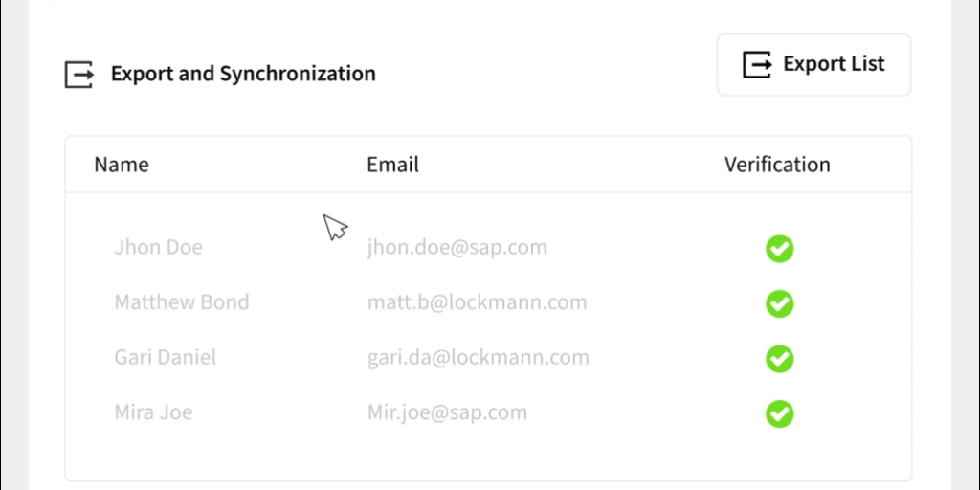
Task: Select the Gari Daniel name entry
Action: pyautogui.click(x=166, y=358)
